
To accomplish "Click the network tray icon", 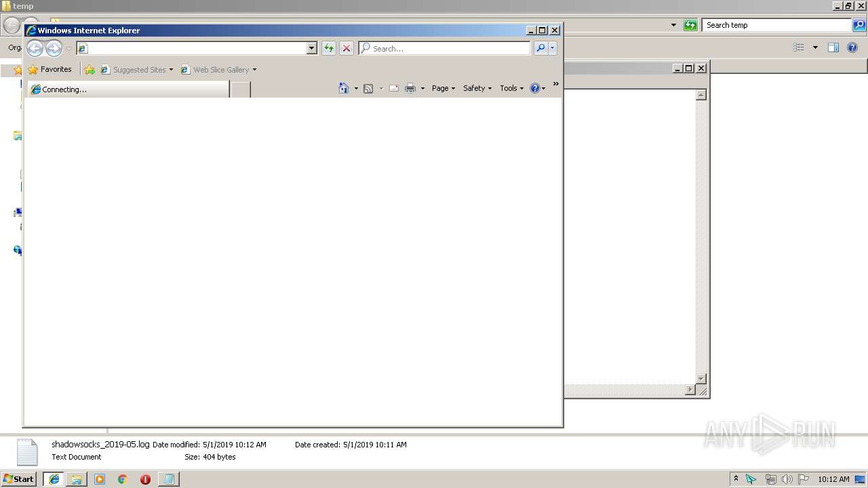I will 770,479.
